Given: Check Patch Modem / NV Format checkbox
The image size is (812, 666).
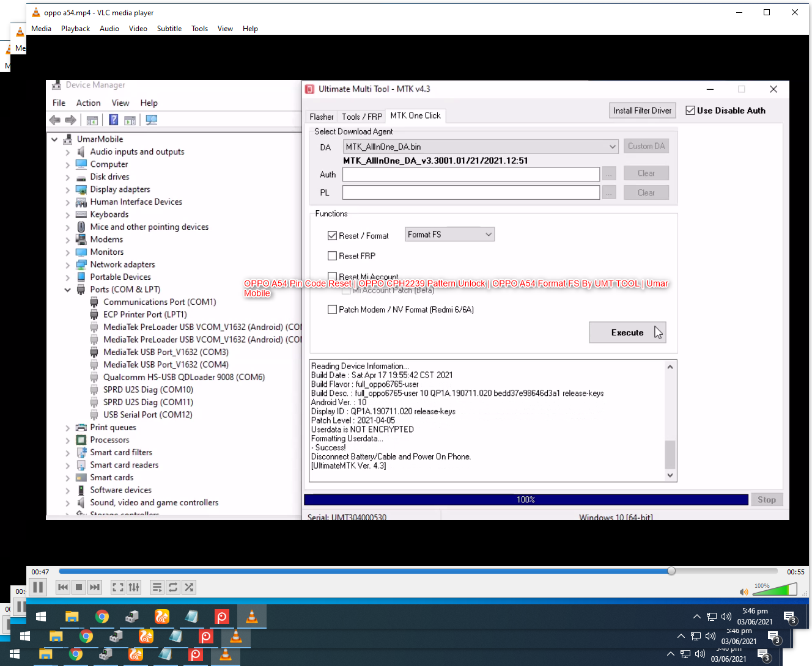Looking at the screenshot, I should click(x=332, y=310).
